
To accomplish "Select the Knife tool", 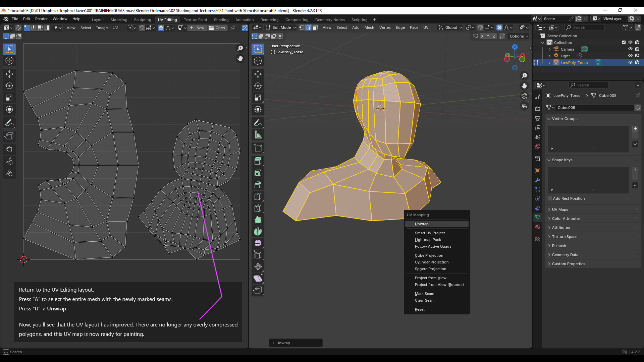I will [x=258, y=208].
